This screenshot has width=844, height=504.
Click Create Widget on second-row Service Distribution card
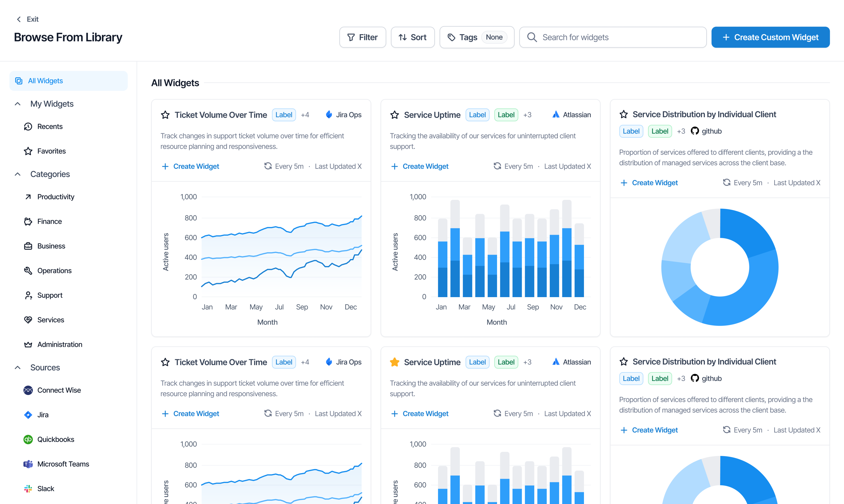649,430
